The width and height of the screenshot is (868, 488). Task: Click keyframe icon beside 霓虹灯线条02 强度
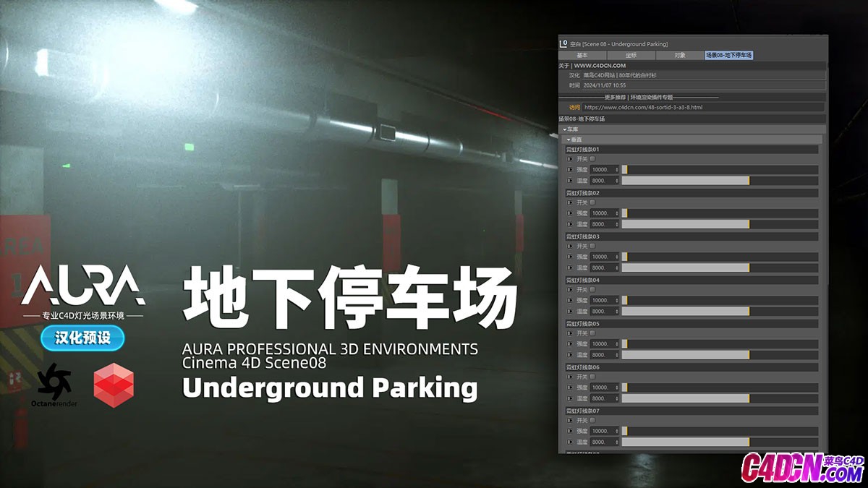click(x=570, y=213)
